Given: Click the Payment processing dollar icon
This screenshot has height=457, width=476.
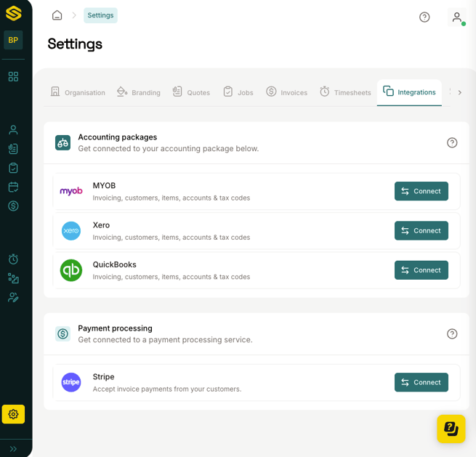Looking at the screenshot, I should (x=62, y=333).
